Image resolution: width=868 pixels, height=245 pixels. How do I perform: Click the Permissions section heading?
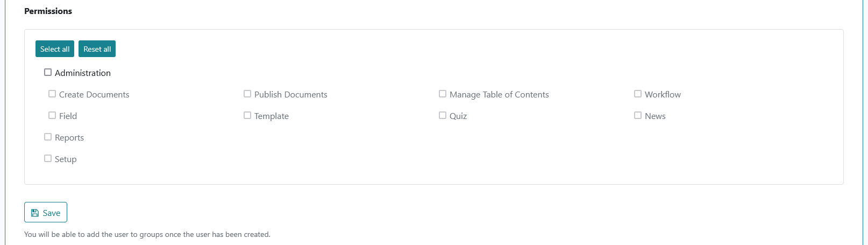48,11
